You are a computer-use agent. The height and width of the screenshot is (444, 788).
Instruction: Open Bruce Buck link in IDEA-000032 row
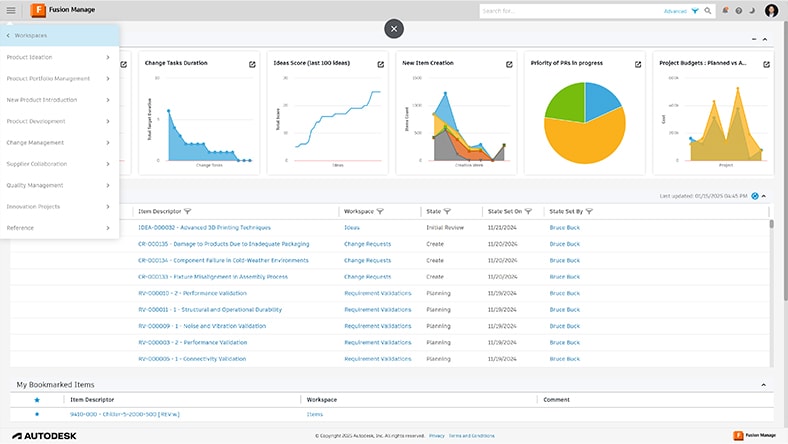pos(564,228)
